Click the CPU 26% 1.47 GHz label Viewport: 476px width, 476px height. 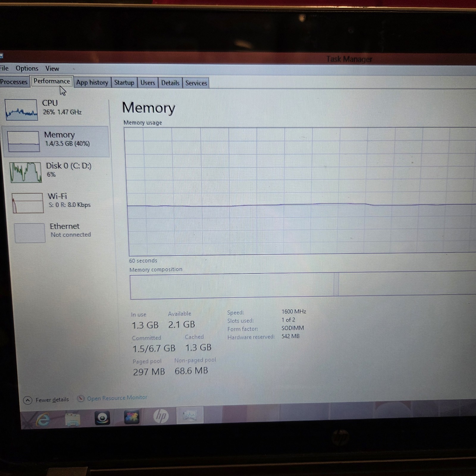[62, 107]
